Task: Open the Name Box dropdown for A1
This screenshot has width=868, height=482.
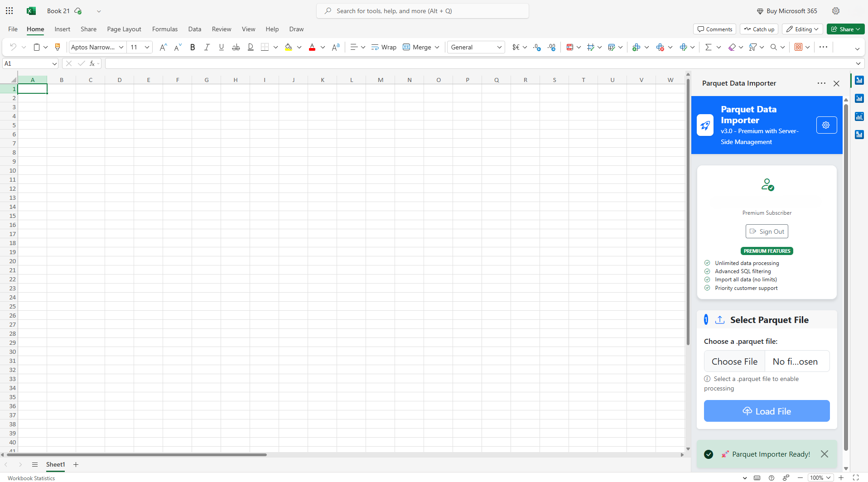Action: click(54, 64)
